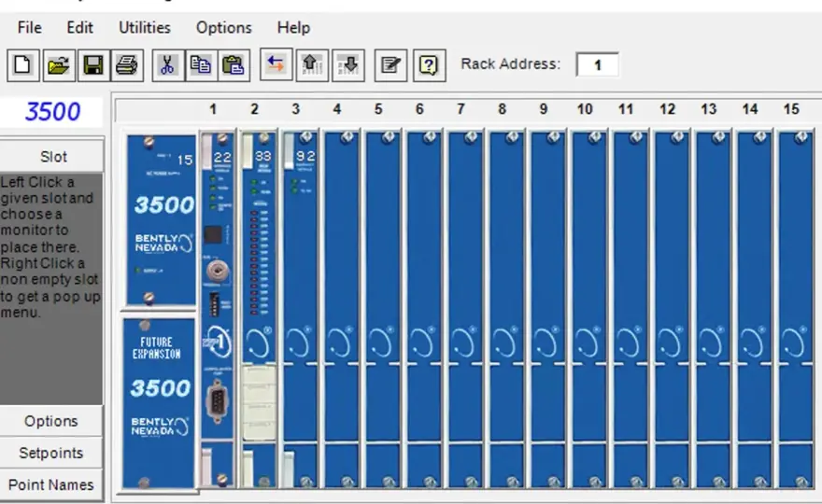Upload configuration from rack icon
This screenshot has height=504, width=822.
pyautogui.click(x=312, y=65)
